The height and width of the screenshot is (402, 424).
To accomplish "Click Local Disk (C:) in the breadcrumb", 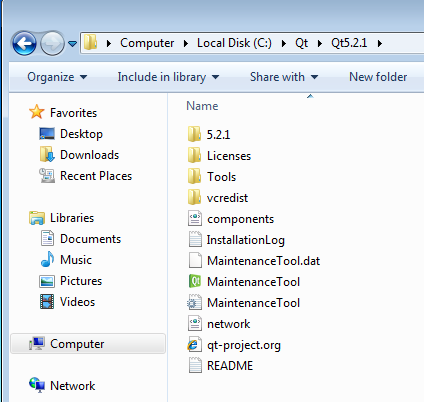I will [234, 43].
